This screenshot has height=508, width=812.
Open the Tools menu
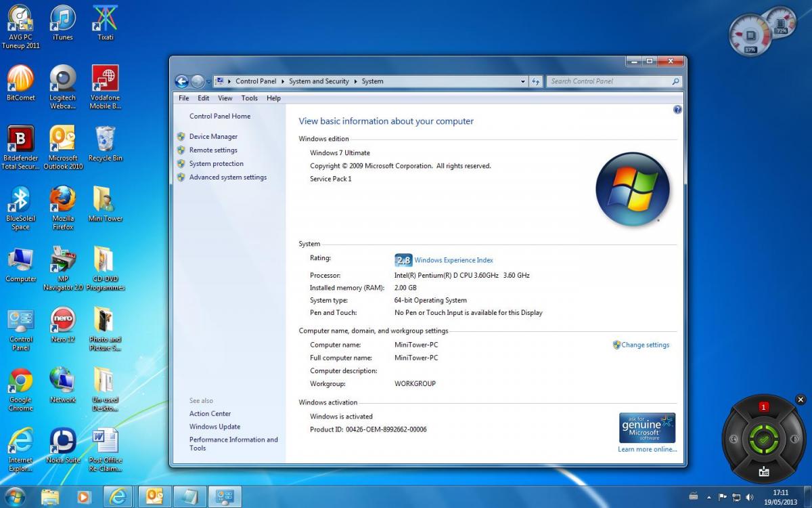click(249, 98)
